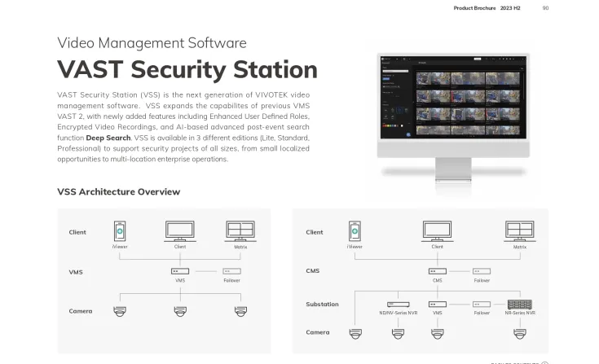Click the VMS server icon in Substation row
The width and height of the screenshot is (599, 364).
(438, 305)
